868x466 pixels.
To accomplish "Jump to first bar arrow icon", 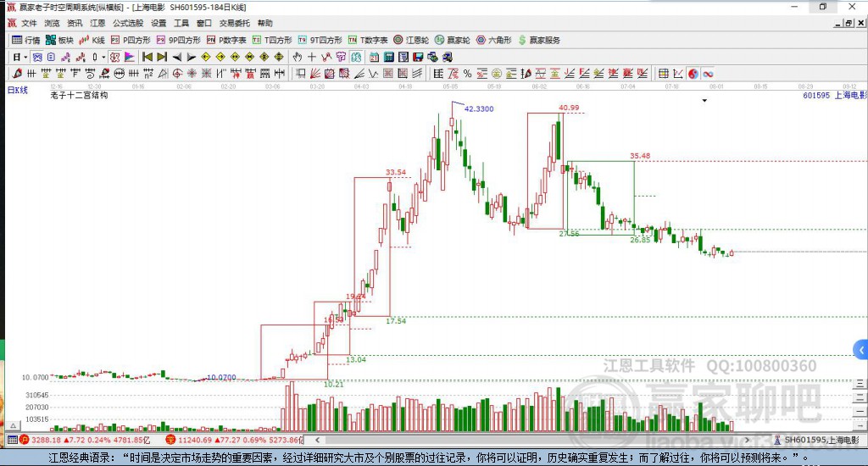I will click(x=147, y=57).
